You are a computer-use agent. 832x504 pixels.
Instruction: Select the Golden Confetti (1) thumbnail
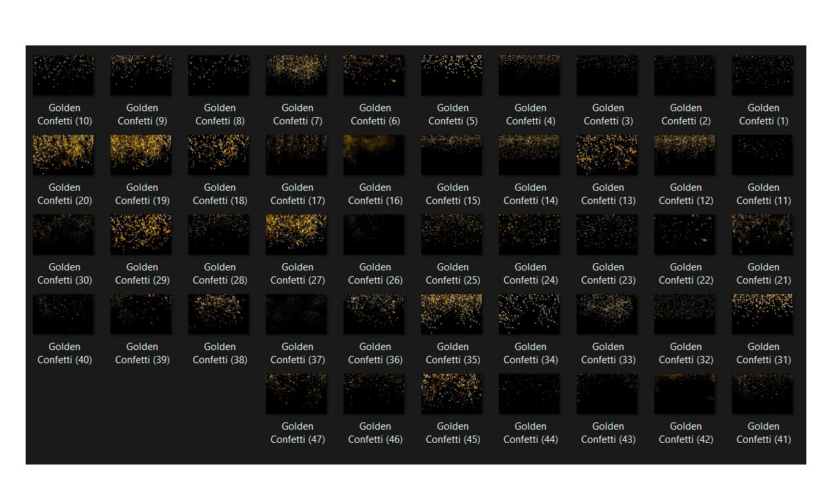tap(762, 75)
